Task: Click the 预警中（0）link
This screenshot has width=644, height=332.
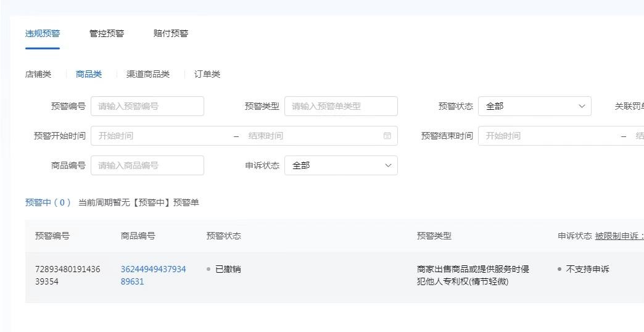Action: [48, 202]
